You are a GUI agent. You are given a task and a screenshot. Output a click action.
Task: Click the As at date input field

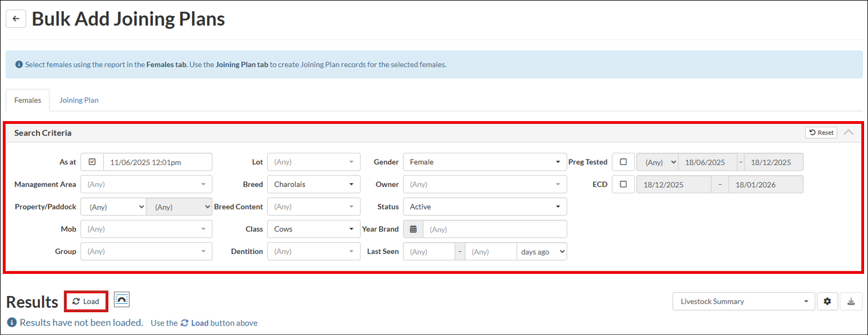pyautogui.click(x=158, y=162)
